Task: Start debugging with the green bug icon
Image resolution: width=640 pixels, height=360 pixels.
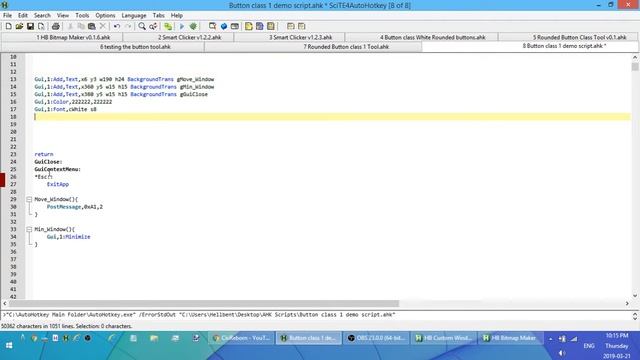Action: point(193,26)
